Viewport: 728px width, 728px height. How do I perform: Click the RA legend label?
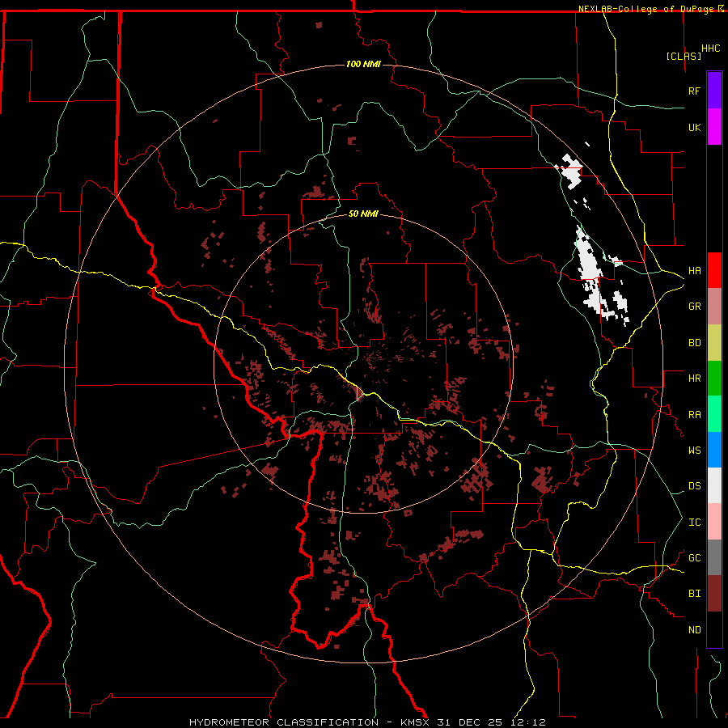coord(695,415)
